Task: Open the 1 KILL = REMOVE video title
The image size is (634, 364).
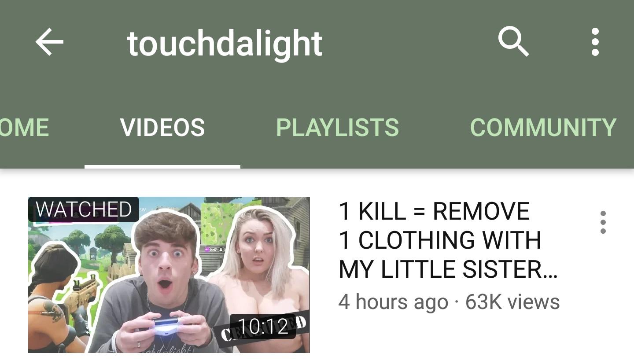Action: point(448,240)
